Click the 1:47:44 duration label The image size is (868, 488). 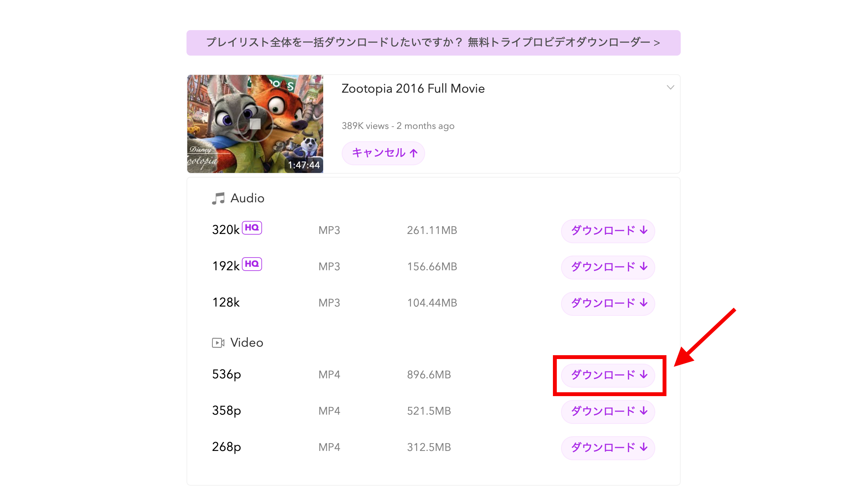pyautogui.click(x=304, y=165)
